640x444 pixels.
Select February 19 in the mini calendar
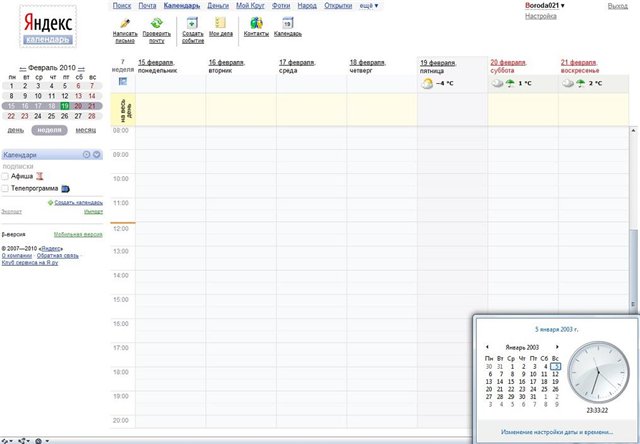click(x=65, y=104)
